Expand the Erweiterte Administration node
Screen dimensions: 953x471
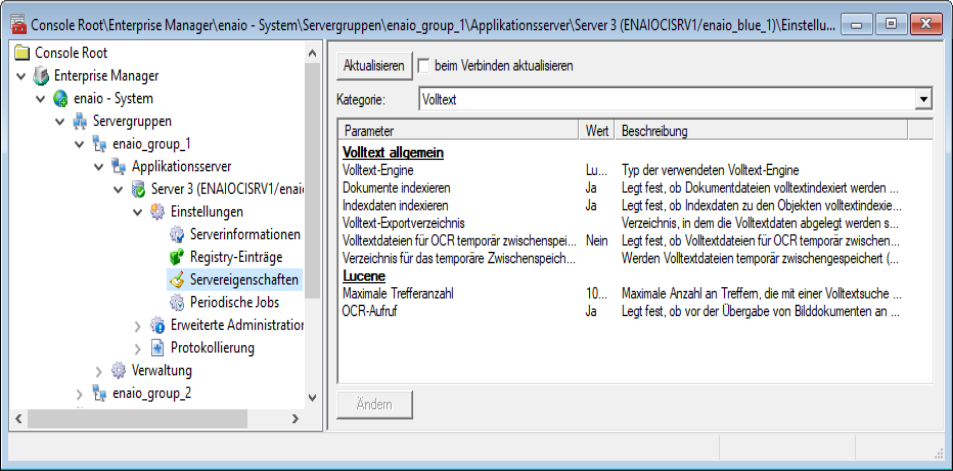click(x=138, y=326)
